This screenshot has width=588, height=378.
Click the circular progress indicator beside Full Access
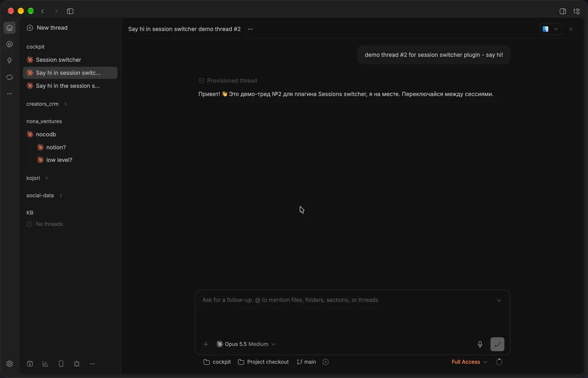499,362
